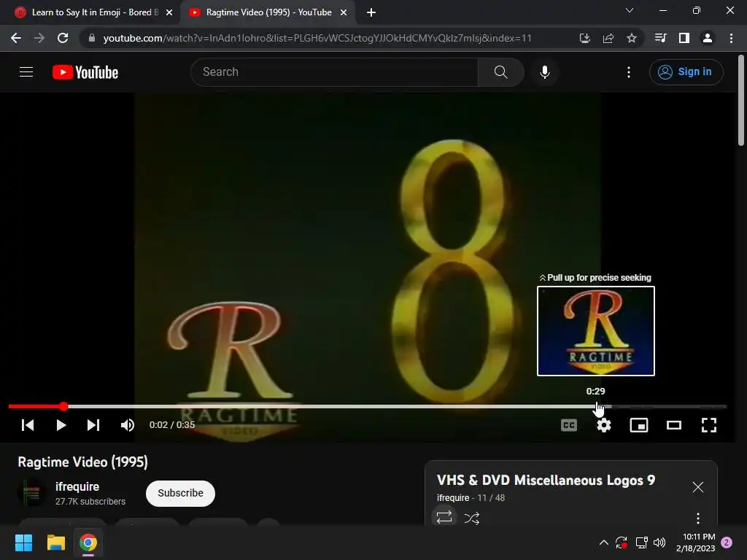Toggle shuffle playlist button
The image size is (747, 560).
472,518
